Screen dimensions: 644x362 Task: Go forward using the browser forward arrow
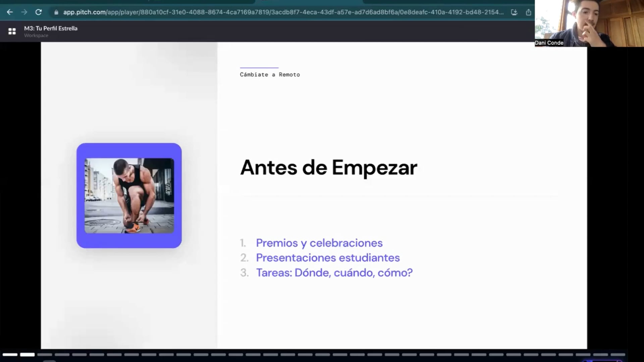24,12
